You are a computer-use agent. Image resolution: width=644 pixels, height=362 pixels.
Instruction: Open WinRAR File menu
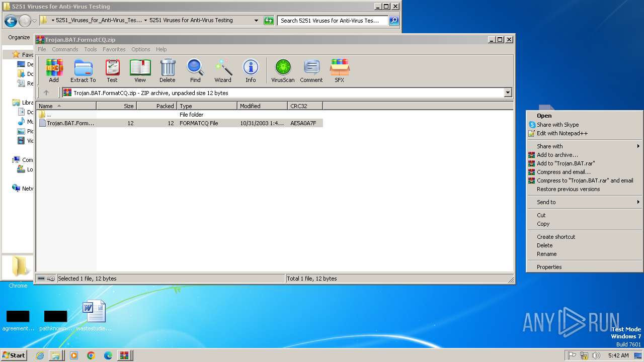[42, 49]
